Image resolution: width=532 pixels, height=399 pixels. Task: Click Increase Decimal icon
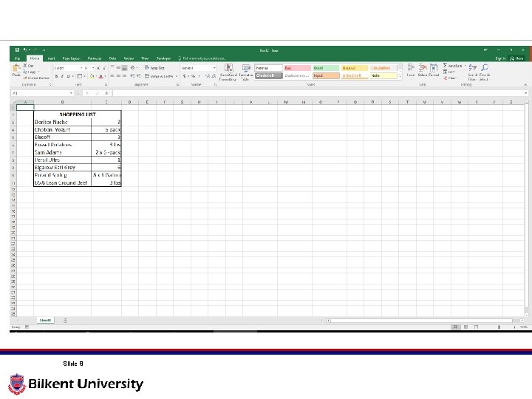208,76
